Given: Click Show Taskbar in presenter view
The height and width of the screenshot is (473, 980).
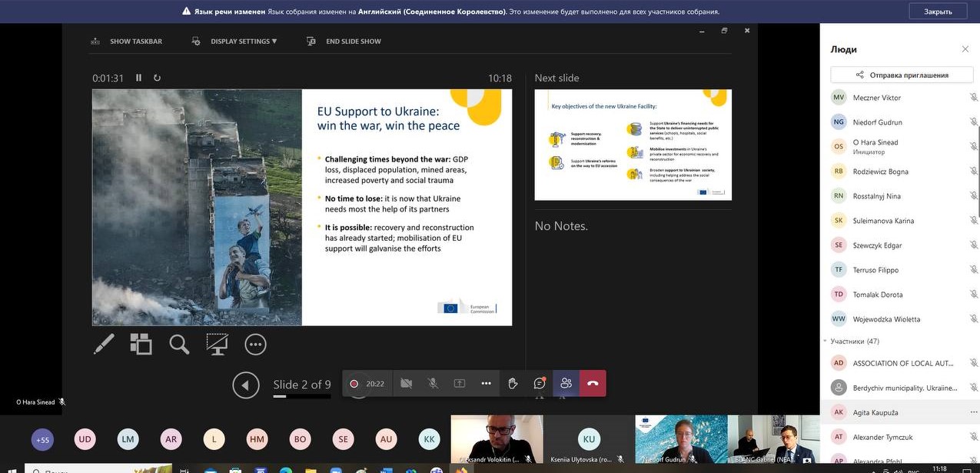Looking at the screenshot, I should click(x=135, y=42).
